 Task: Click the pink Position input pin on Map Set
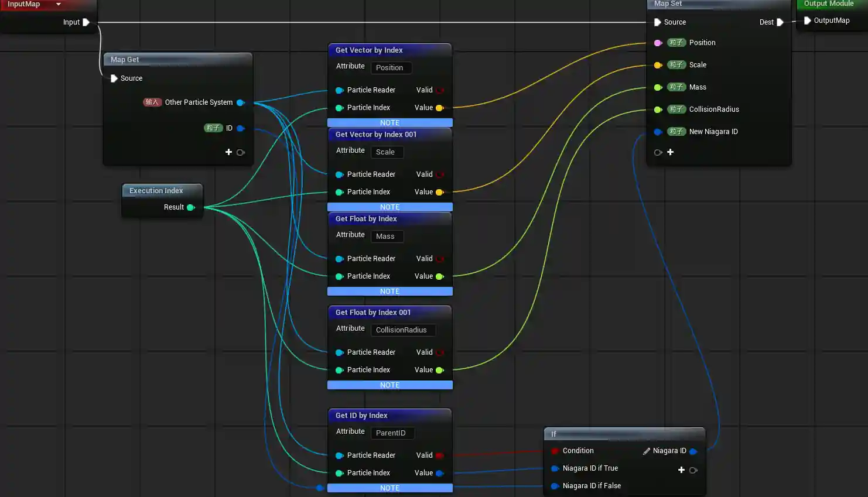click(658, 43)
